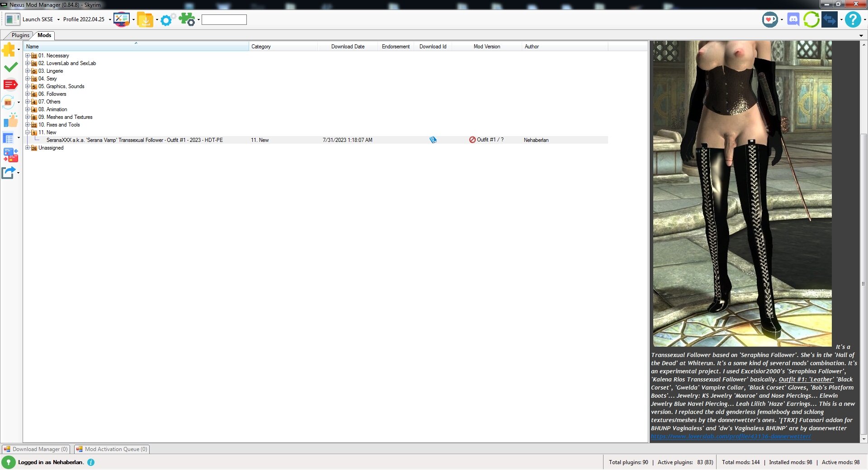Image resolution: width=868 pixels, height=470 pixels.
Task: Click the green login status icon
Action: [9, 462]
